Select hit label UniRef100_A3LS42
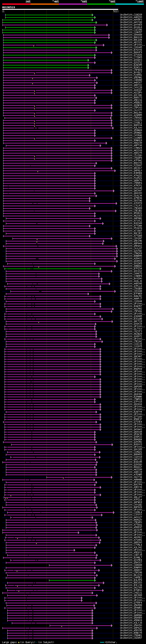 click(x=131, y=548)
